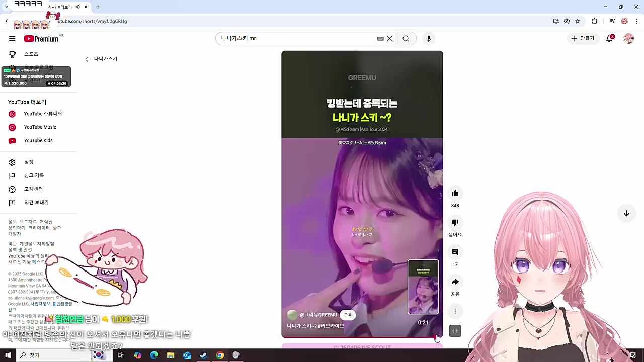Open Task View on the taskbar
The image size is (644, 362).
(x=121, y=355)
